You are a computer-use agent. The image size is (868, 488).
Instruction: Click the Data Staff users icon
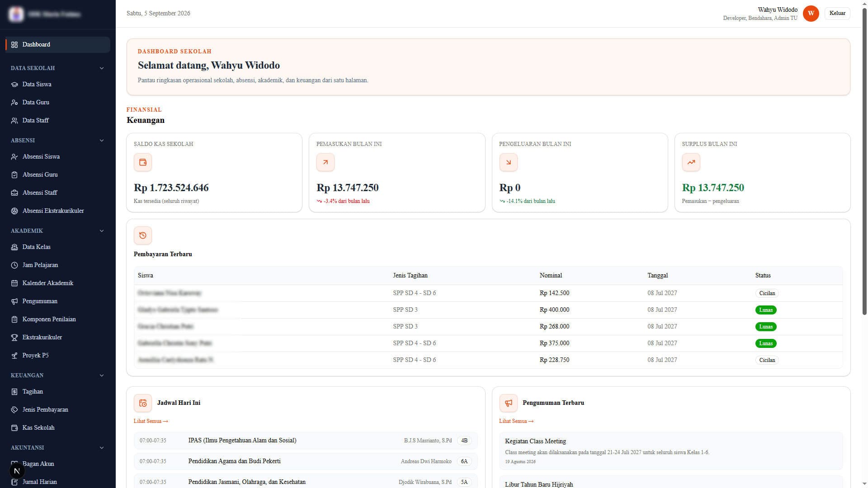point(14,121)
